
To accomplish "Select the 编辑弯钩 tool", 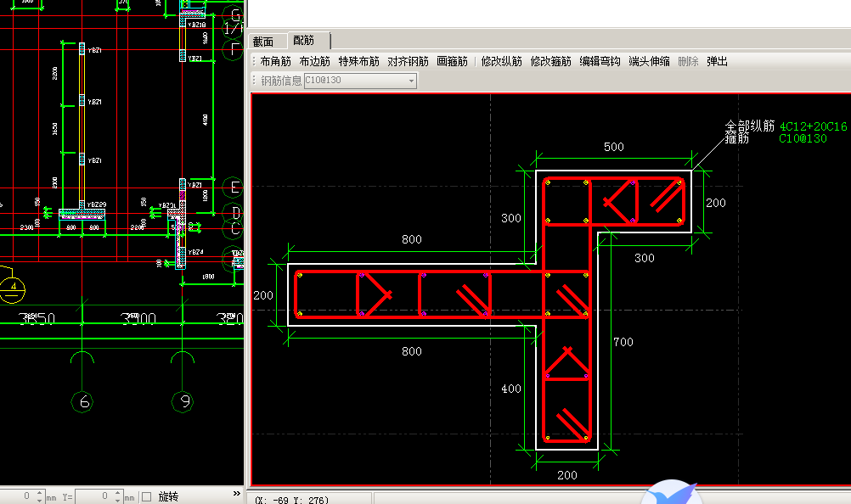I will pos(600,61).
